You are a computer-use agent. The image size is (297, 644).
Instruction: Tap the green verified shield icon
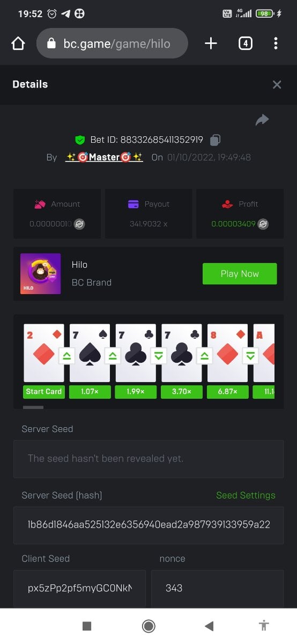80,140
